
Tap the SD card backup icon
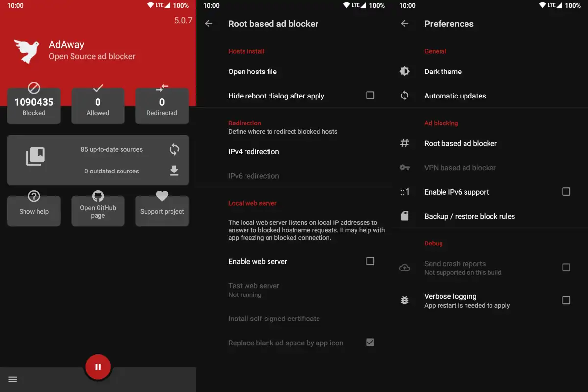(405, 216)
